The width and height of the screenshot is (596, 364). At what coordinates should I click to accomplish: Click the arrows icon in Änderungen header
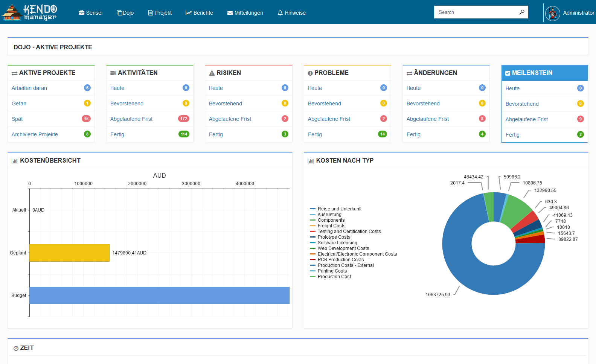(409, 73)
